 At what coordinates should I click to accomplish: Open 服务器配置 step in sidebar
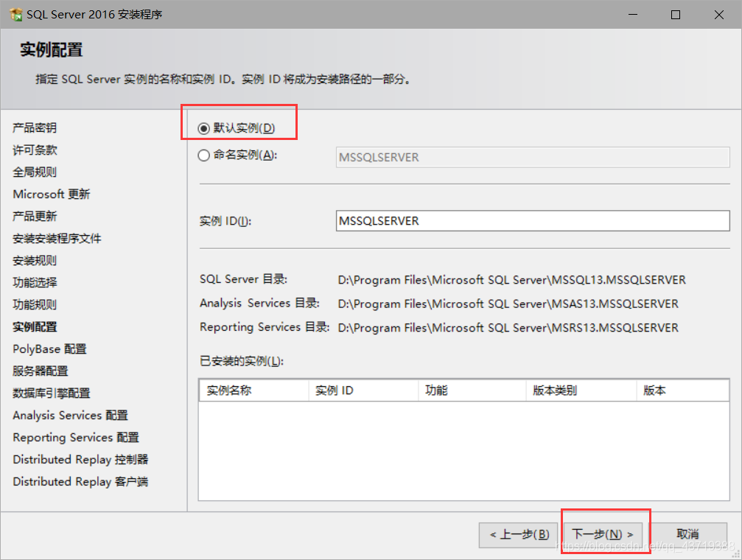(41, 371)
